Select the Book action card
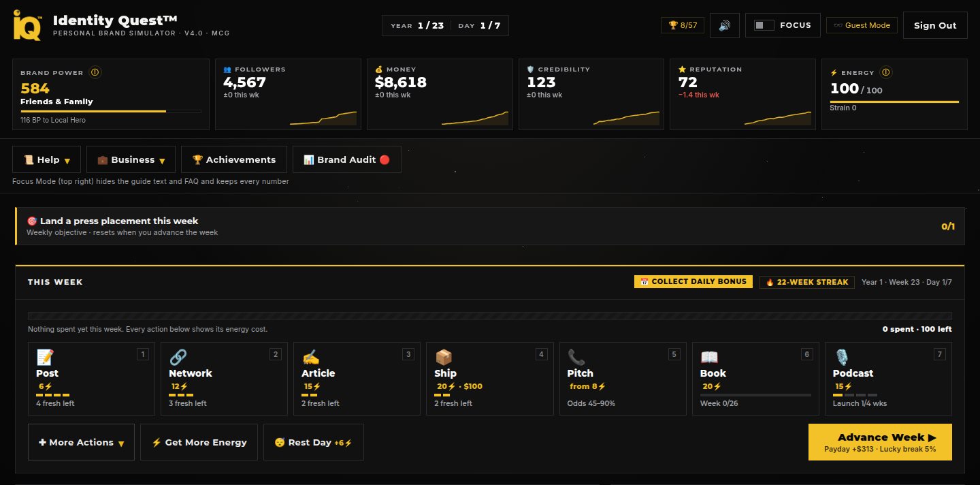This screenshot has height=485, width=980. 755,379
